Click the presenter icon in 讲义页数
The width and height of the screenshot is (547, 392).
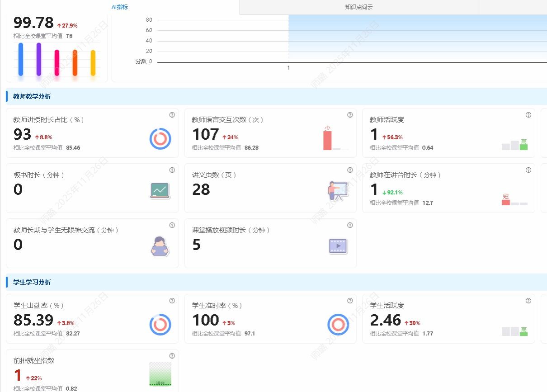pyautogui.click(x=337, y=191)
